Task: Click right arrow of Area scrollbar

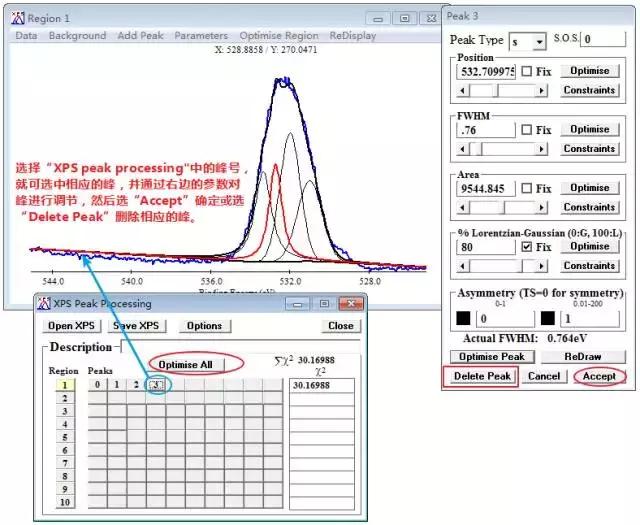Action: click(542, 207)
